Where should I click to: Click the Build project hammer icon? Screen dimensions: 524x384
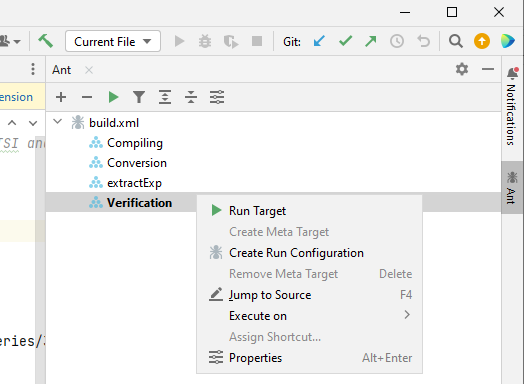click(45, 41)
